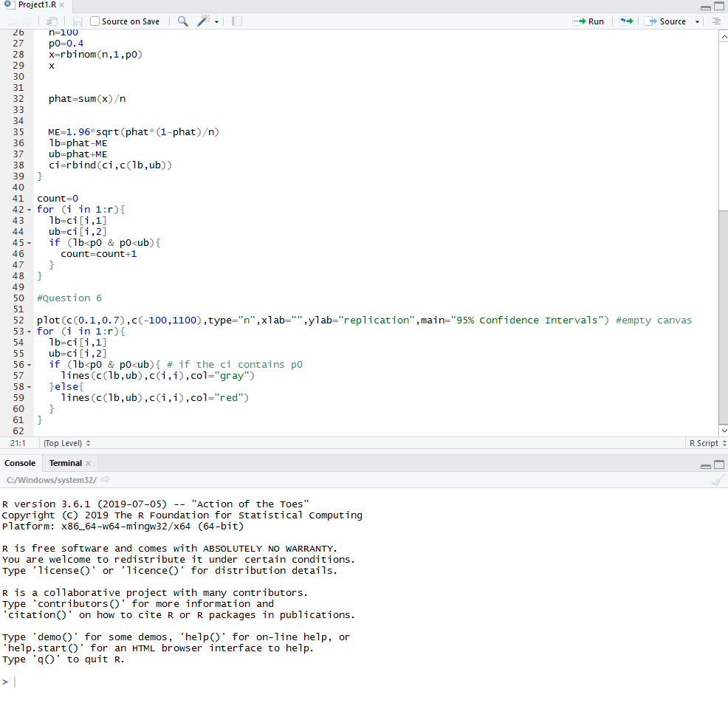728x703 pixels.
Task: Re-run the previous code region
Action: click(x=626, y=21)
